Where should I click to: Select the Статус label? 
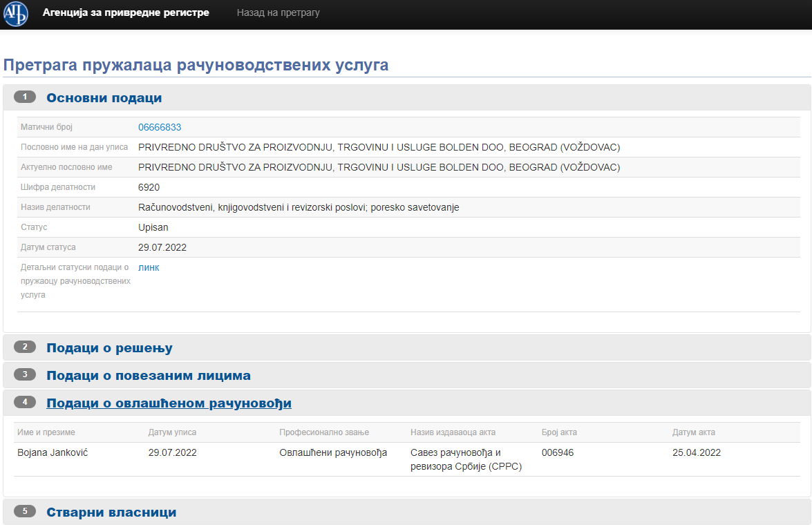tap(34, 227)
